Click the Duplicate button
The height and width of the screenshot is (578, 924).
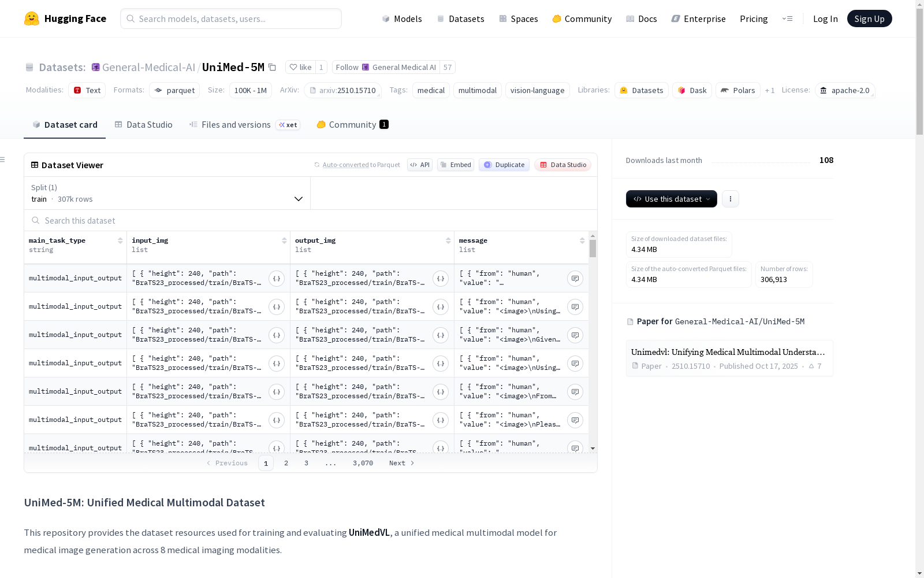pyautogui.click(x=504, y=165)
